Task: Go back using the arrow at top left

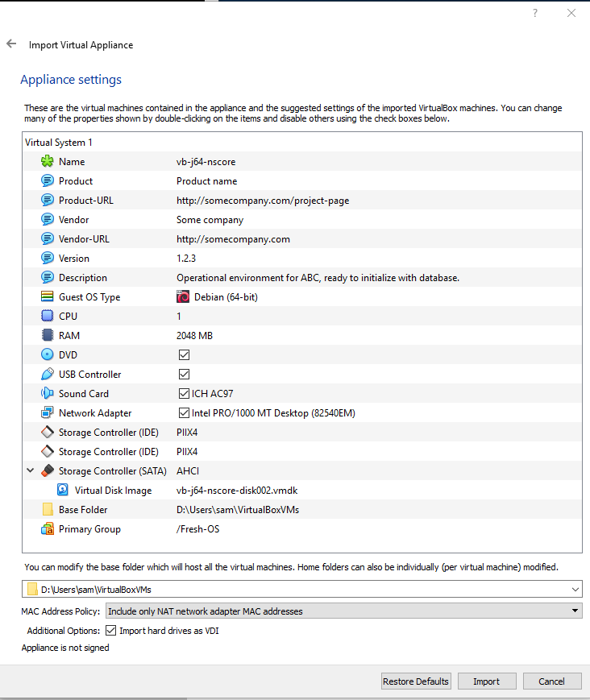Action: pyautogui.click(x=10, y=44)
